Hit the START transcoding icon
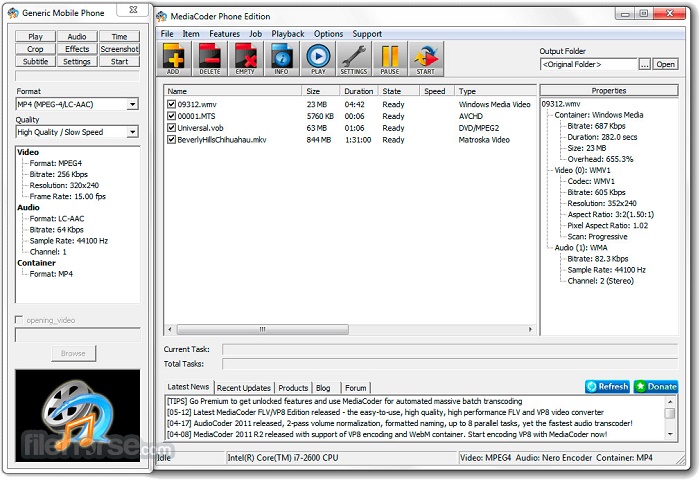The height and width of the screenshot is (480, 700). (x=426, y=58)
